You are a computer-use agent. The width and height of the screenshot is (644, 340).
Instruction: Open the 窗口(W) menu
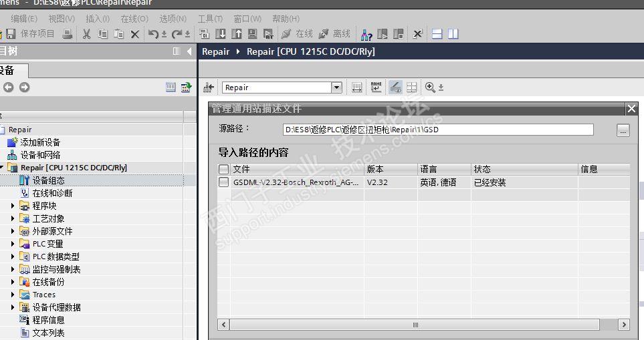247,19
